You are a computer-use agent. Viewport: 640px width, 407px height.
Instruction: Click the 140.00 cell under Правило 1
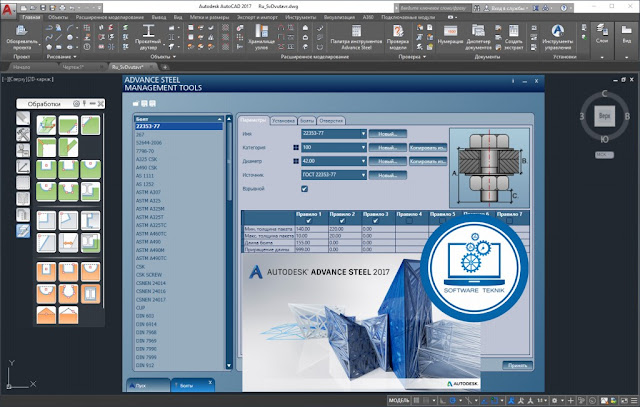(311, 229)
